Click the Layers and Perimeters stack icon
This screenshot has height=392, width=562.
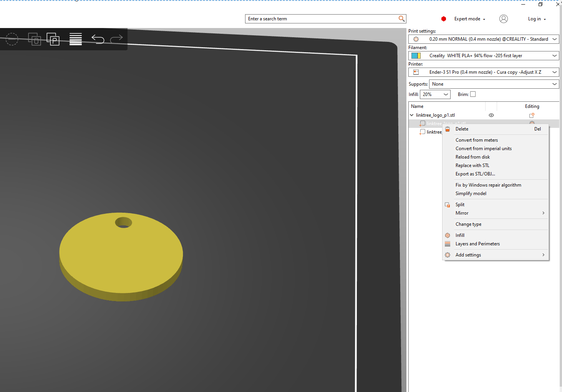click(x=448, y=244)
